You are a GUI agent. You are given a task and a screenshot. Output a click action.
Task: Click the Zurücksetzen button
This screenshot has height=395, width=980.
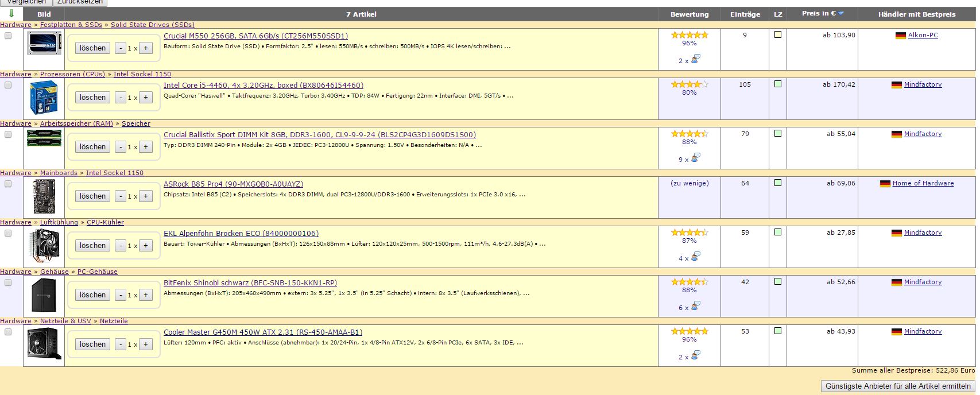click(x=80, y=2)
